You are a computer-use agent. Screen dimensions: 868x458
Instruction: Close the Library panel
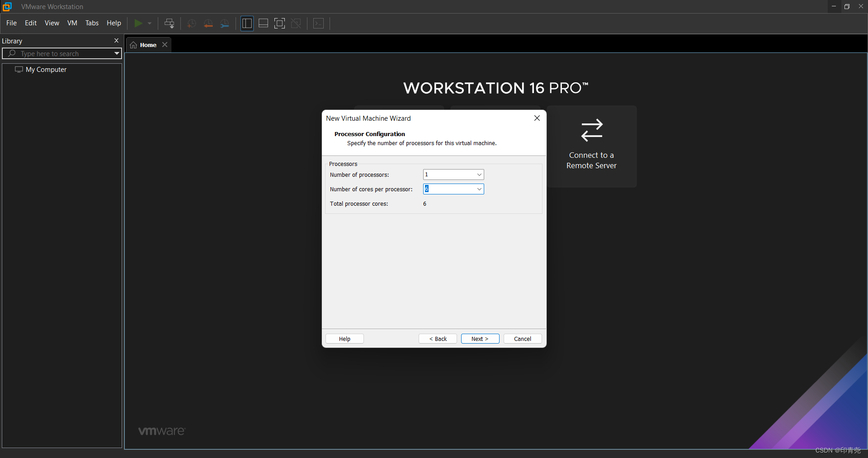(116, 41)
